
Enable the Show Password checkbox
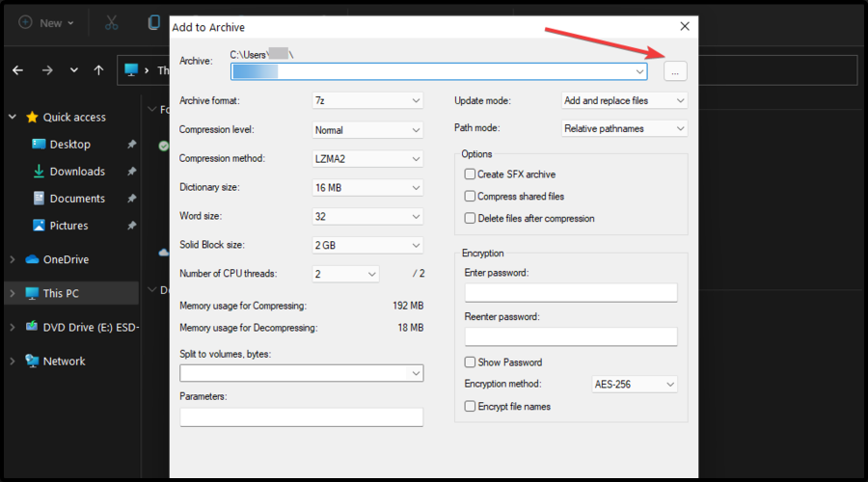[470, 362]
